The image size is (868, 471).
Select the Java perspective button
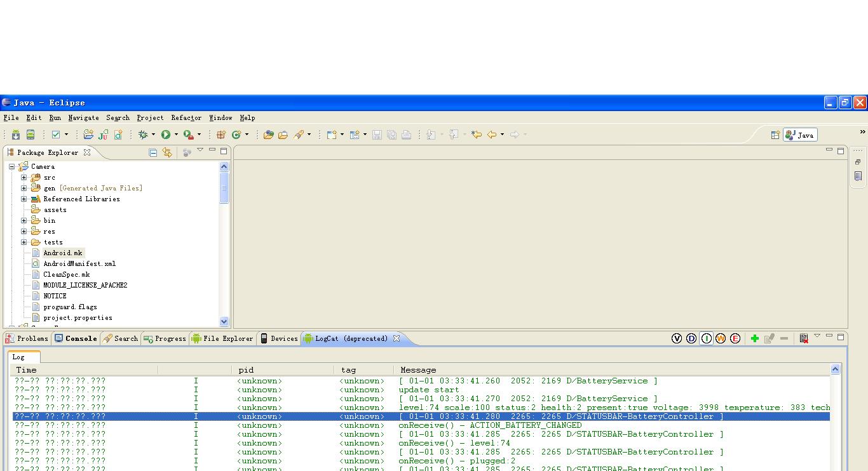(x=800, y=135)
